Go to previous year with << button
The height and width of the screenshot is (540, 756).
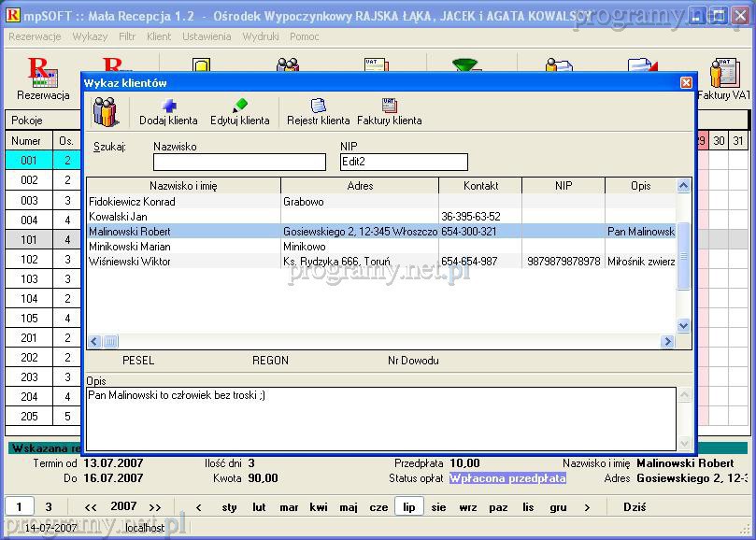(x=91, y=507)
